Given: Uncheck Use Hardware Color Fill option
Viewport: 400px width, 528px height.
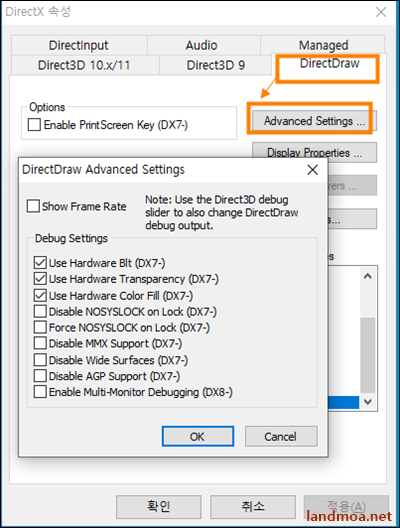Looking at the screenshot, I should [40, 296].
